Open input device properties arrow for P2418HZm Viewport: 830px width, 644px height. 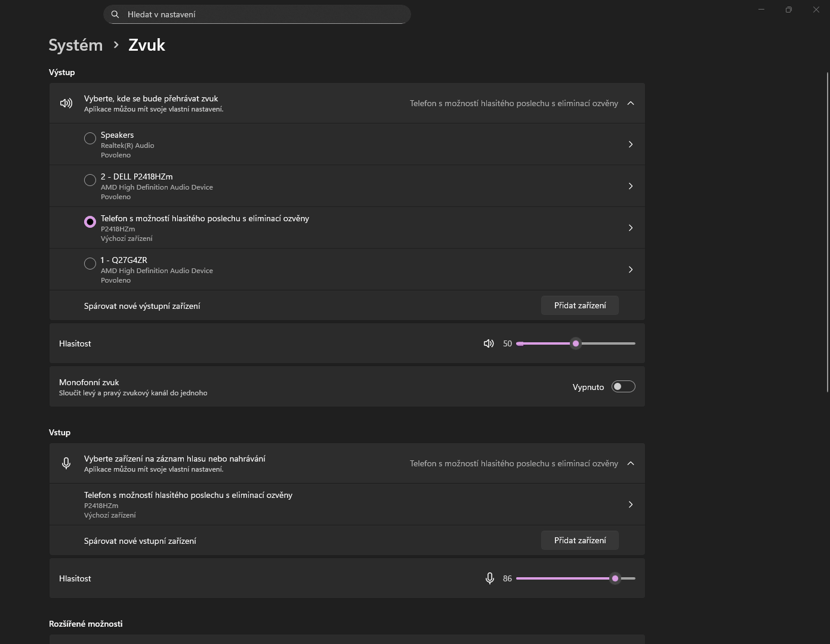630,504
